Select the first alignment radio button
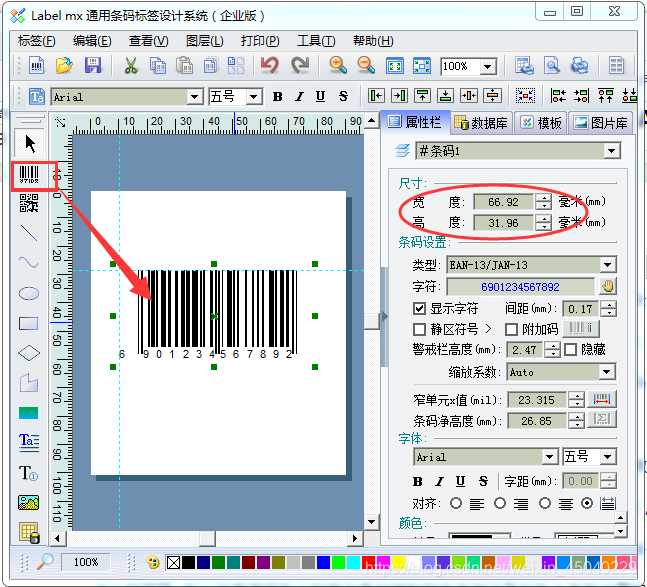The image size is (647, 587). point(456,503)
